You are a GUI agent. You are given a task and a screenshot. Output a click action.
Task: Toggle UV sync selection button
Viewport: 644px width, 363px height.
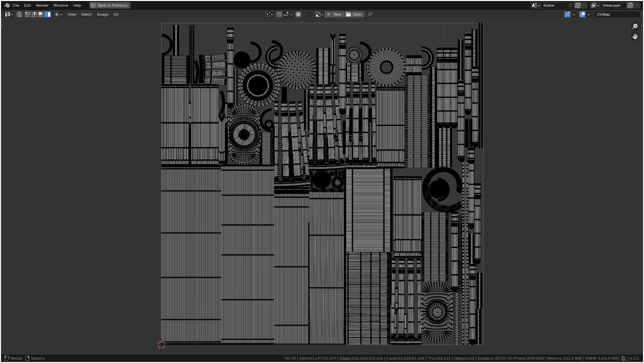(19, 14)
